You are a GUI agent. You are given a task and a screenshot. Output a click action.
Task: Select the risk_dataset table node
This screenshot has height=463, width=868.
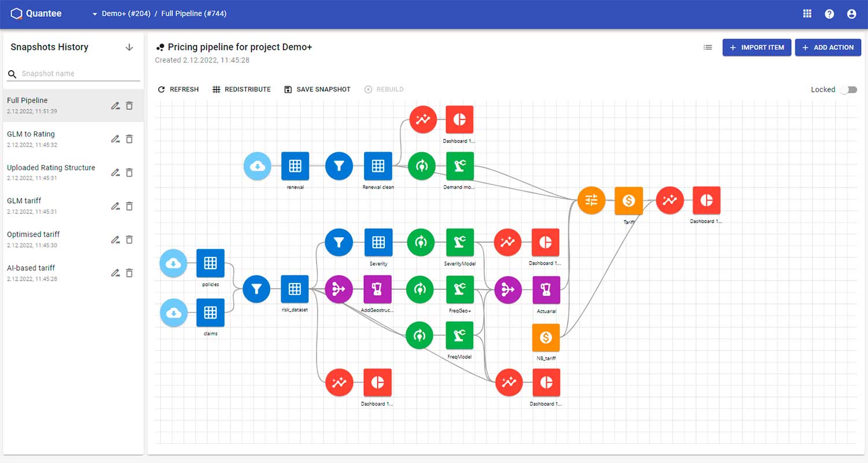pyautogui.click(x=295, y=289)
